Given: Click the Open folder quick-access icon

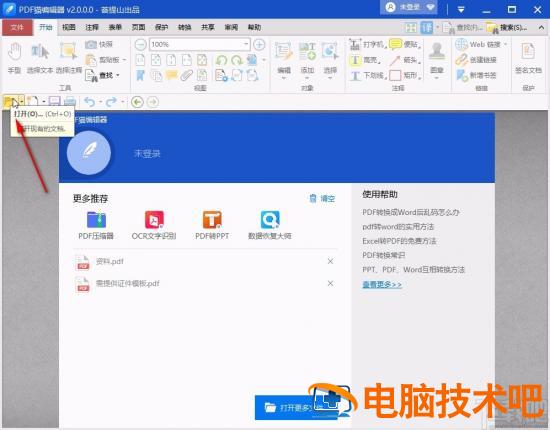Looking at the screenshot, I should [10, 102].
